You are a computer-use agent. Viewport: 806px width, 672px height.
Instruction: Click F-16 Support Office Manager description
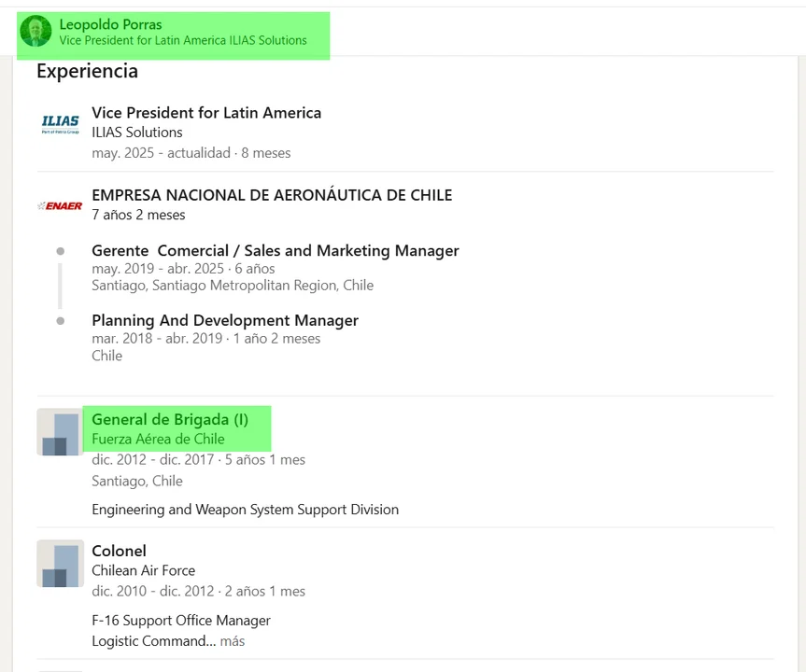181,621
